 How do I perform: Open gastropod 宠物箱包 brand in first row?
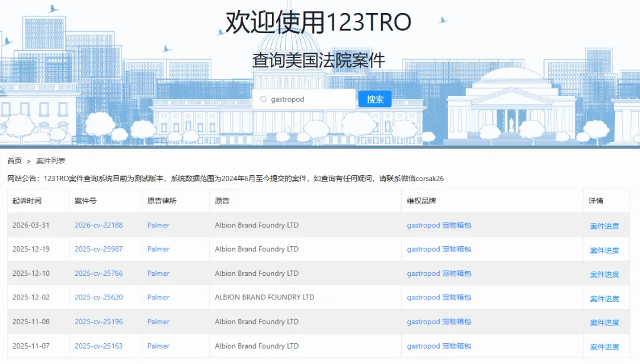click(439, 225)
